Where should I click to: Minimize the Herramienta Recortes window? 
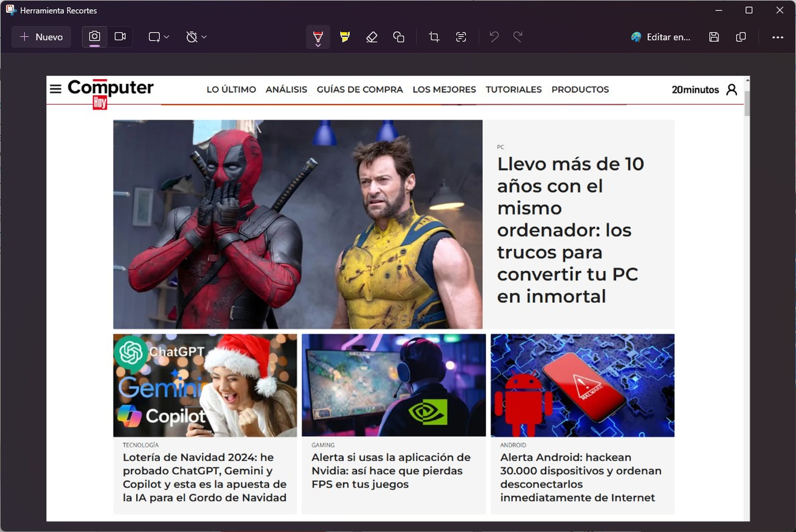click(719, 10)
